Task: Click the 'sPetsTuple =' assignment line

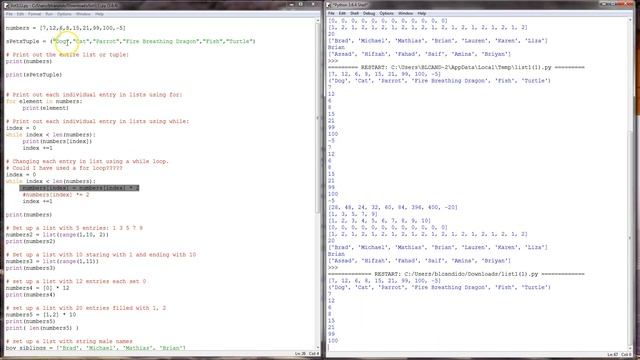Action: 130,41
